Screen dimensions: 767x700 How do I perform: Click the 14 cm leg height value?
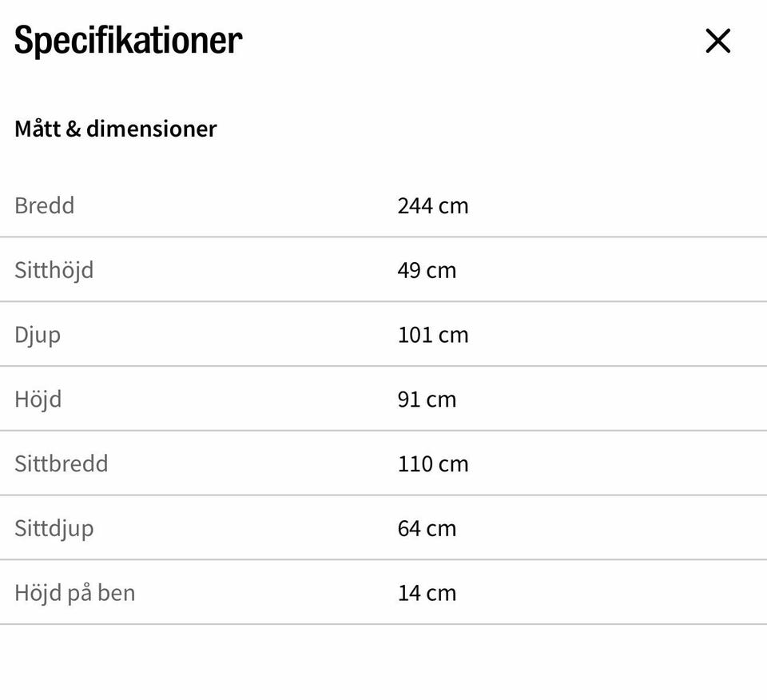pyautogui.click(x=427, y=593)
